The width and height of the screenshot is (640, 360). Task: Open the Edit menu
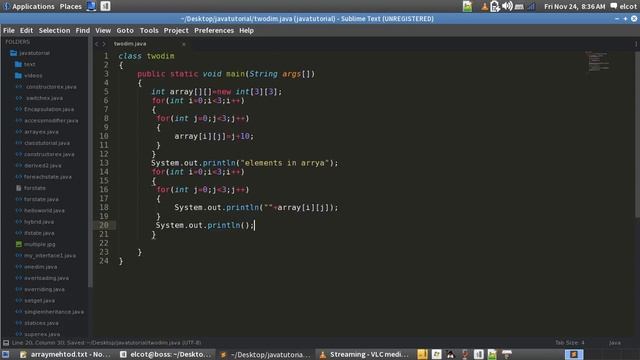[26, 31]
